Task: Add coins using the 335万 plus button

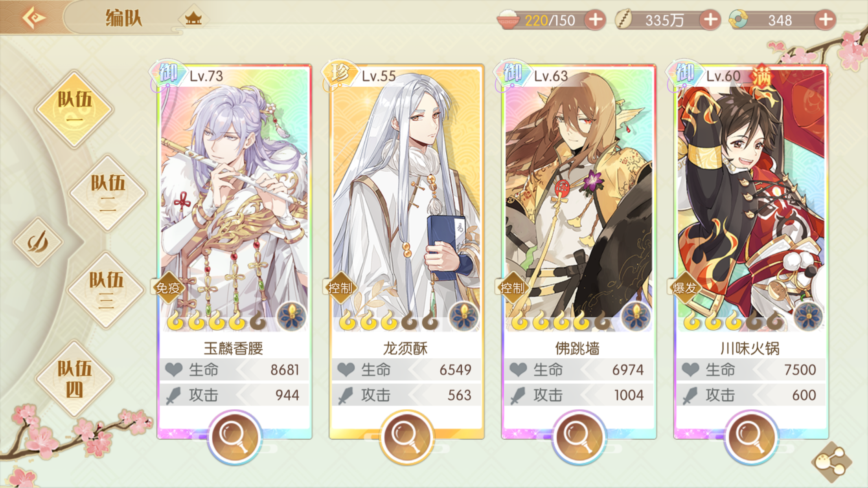Action: pyautogui.click(x=710, y=20)
